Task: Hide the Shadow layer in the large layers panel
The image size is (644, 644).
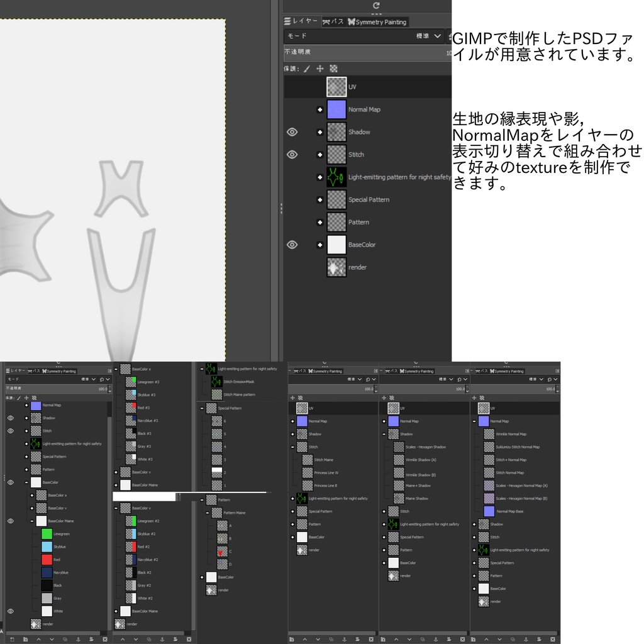Action: coord(292,132)
